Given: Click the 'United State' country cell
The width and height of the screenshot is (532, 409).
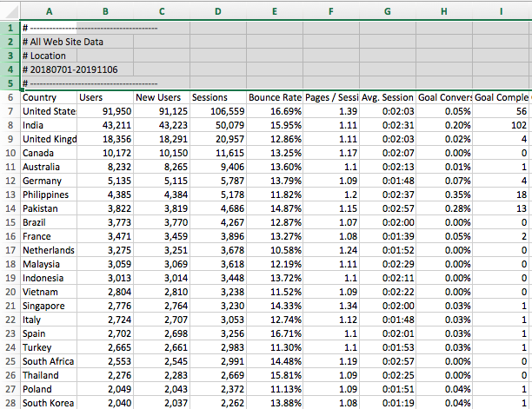Looking at the screenshot, I should (49, 111).
